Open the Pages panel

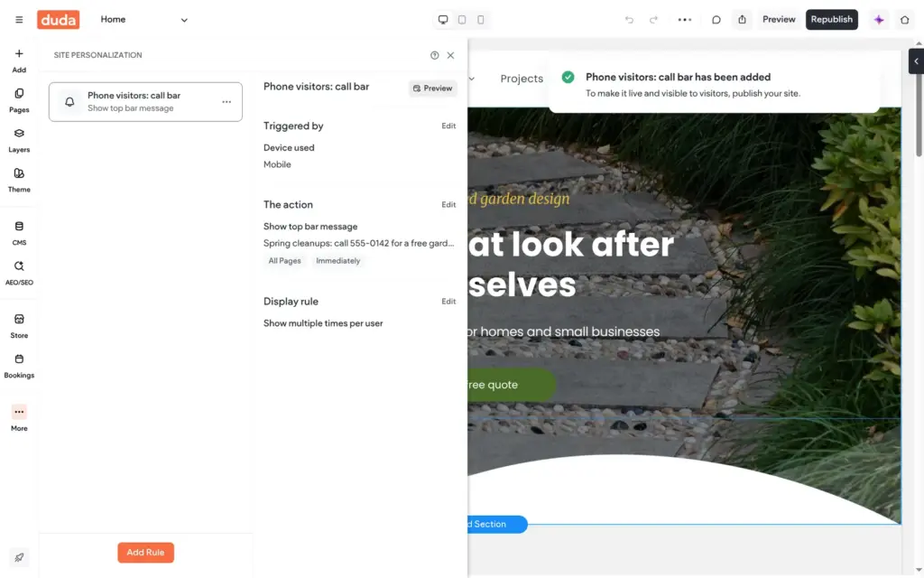pos(19,101)
